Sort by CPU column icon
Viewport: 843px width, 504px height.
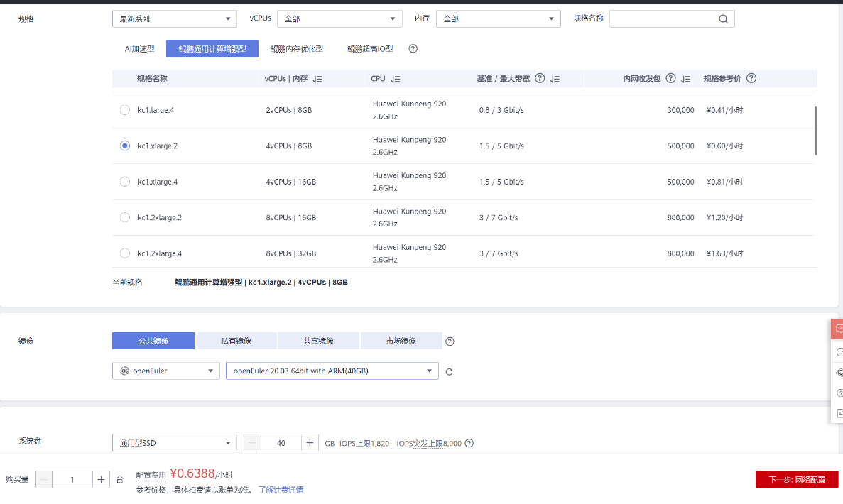pyautogui.click(x=396, y=79)
